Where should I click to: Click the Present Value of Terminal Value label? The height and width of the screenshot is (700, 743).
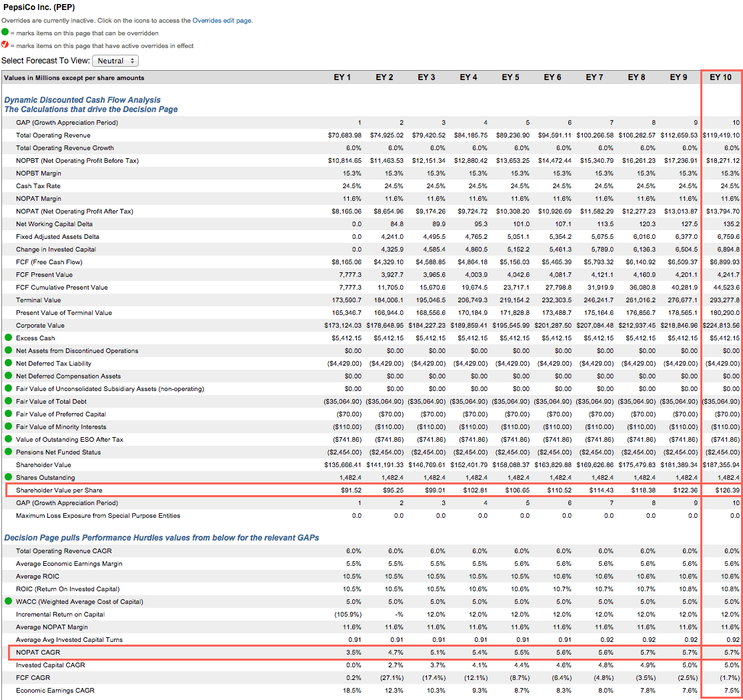[64, 312]
